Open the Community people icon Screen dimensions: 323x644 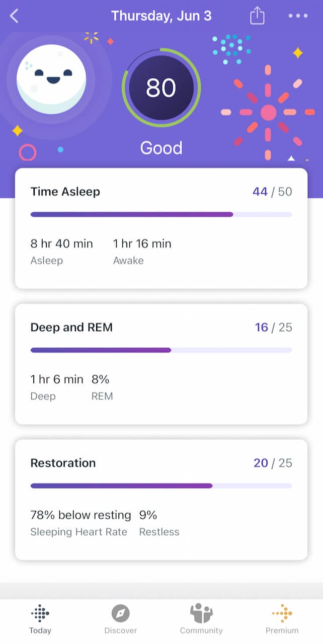[201, 613]
